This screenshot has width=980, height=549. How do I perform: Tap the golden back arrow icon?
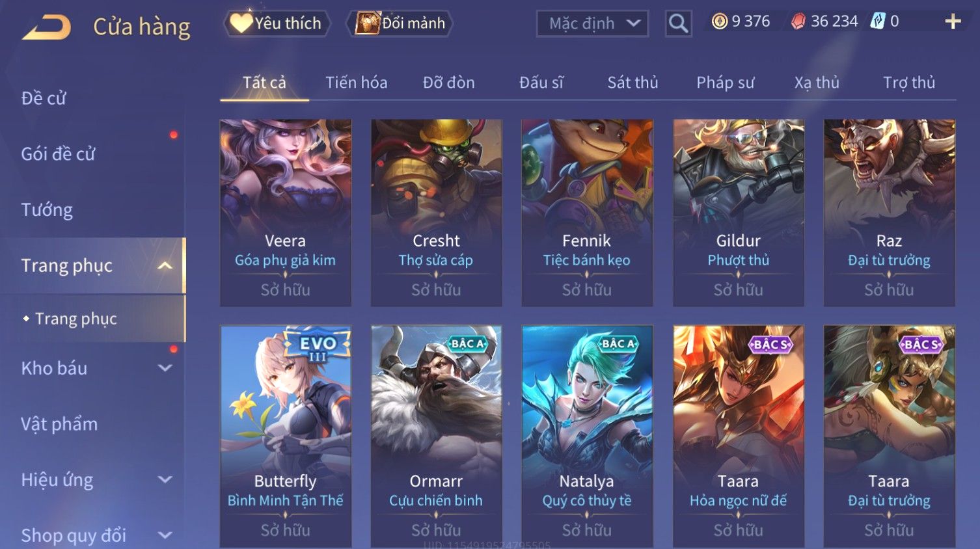click(46, 27)
